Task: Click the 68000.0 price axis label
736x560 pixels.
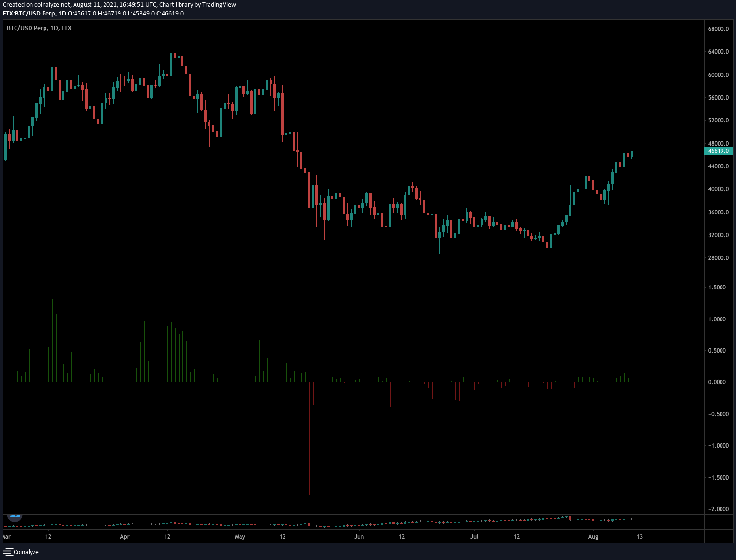Action: (x=719, y=29)
